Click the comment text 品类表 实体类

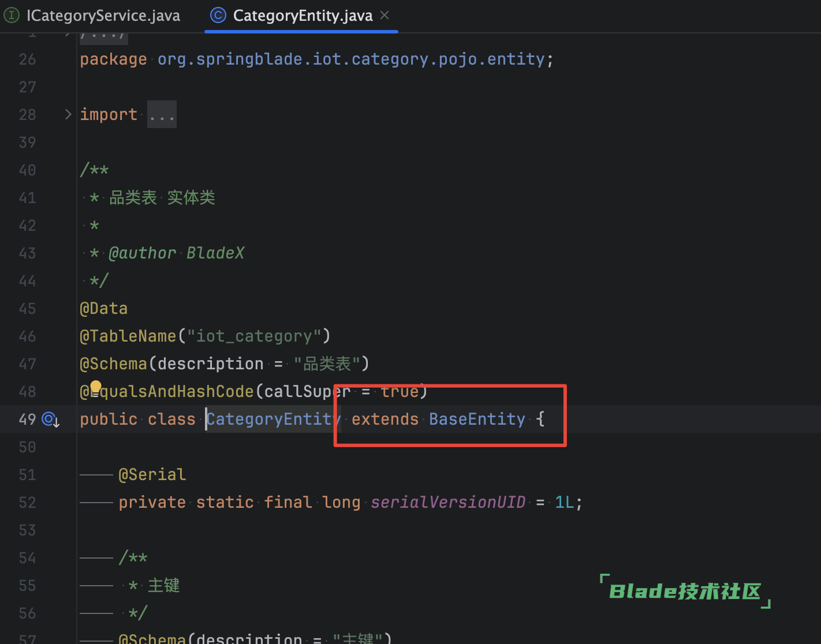(x=162, y=198)
